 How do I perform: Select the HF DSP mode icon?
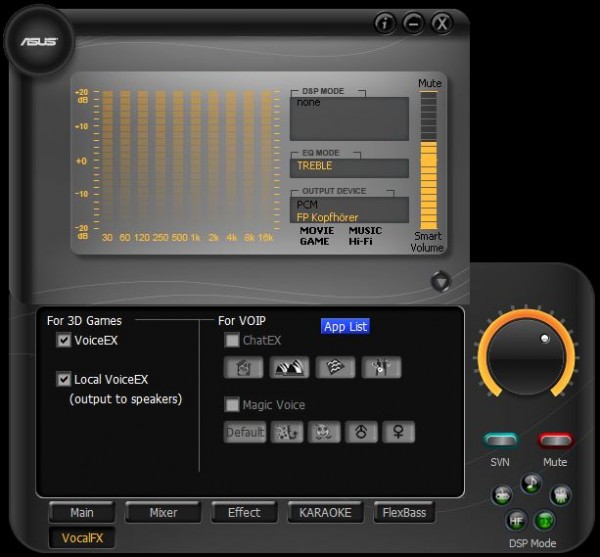(x=517, y=519)
